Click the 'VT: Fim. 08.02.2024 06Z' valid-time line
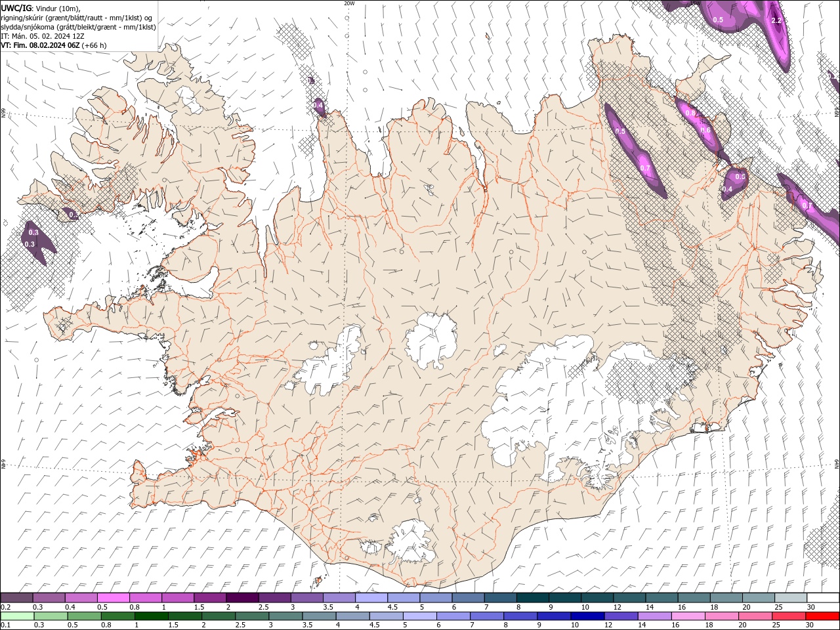 click(x=41, y=45)
